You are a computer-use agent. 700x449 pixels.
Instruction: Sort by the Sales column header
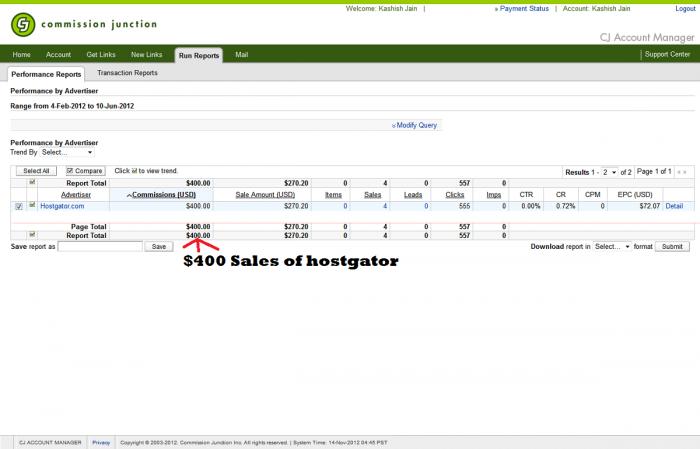click(373, 195)
